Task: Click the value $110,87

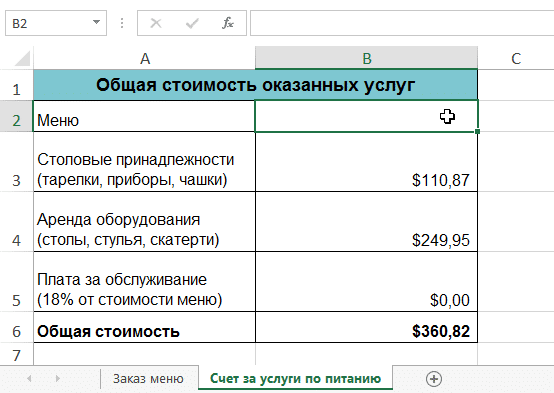Action: [441, 180]
